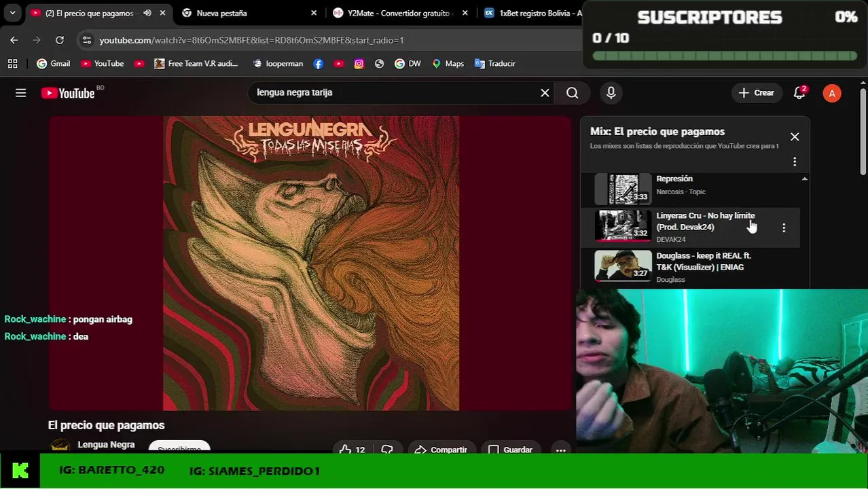
Task: Switch to the Y2Mate Convertidor tab
Action: click(398, 13)
